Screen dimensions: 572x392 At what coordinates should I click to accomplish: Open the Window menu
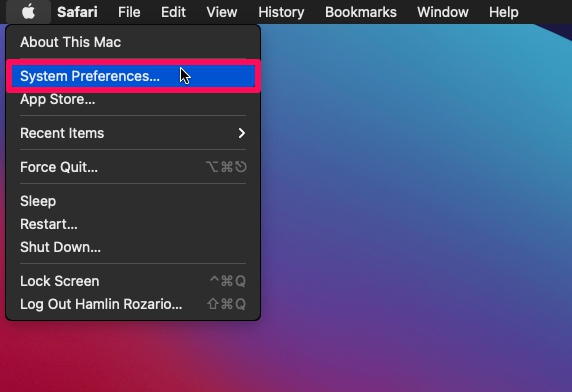[x=443, y=12]
